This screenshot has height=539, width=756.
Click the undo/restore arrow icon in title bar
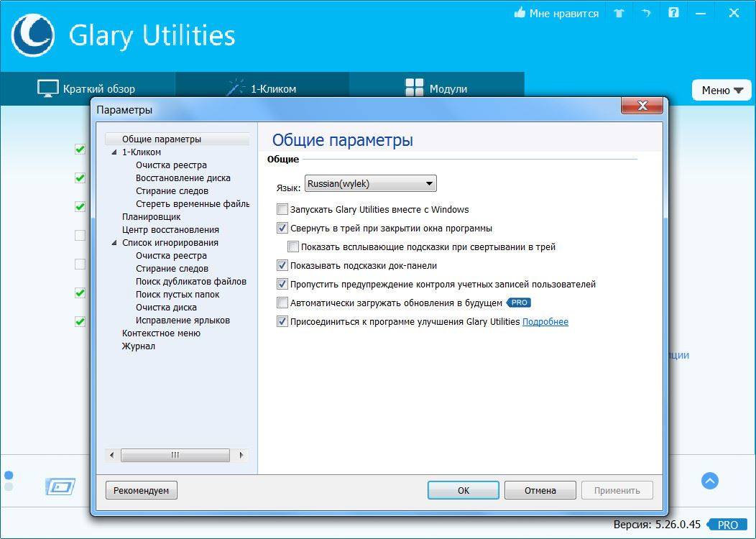(646, 13)
